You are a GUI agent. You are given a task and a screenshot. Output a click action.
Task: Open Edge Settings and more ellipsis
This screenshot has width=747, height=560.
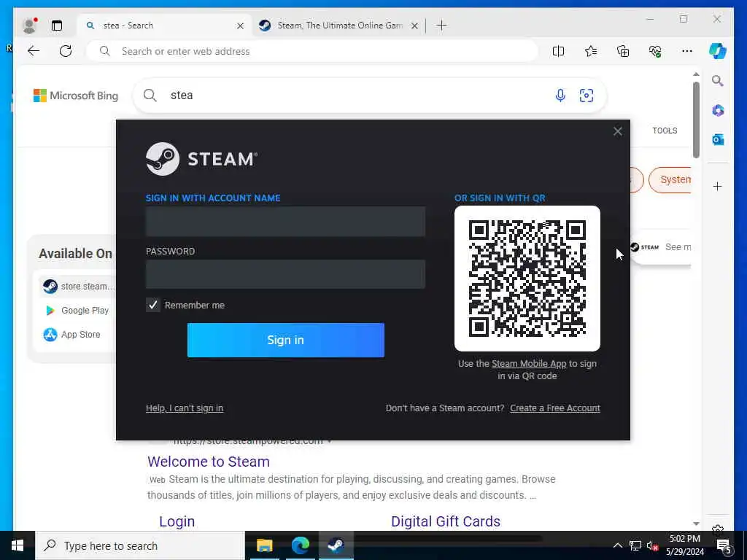click(x=687, y=51)
